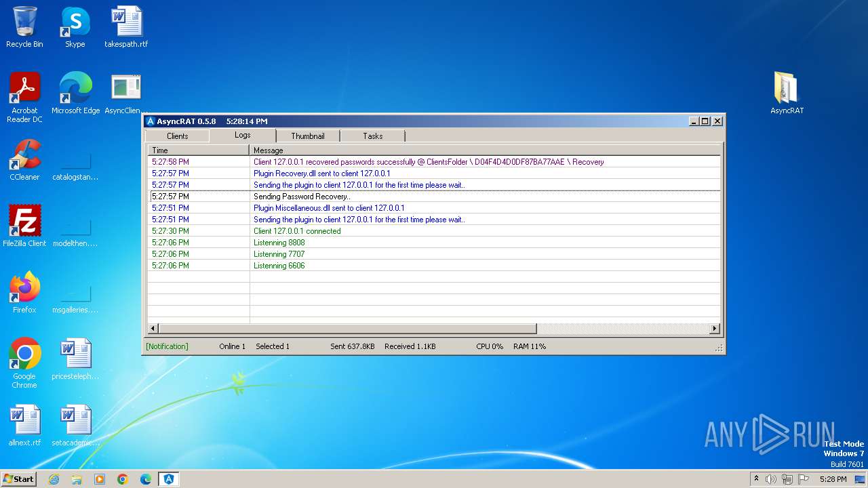The image size is (868, 488).
Task: Click the 'RAM 11%' status entry
Action: point(530,346)
